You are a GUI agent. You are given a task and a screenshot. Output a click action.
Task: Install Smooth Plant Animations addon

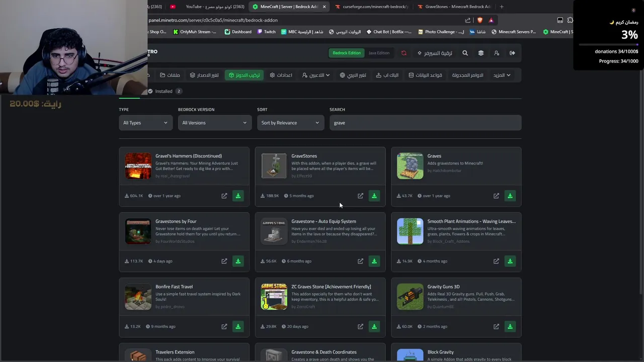[x=510, y=261]
